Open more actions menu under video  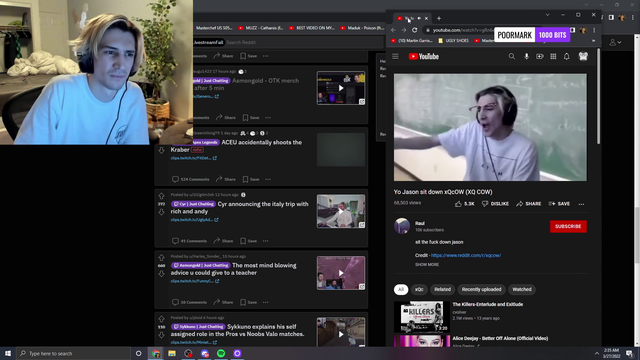pyautogui.click(x=581, y=204)
